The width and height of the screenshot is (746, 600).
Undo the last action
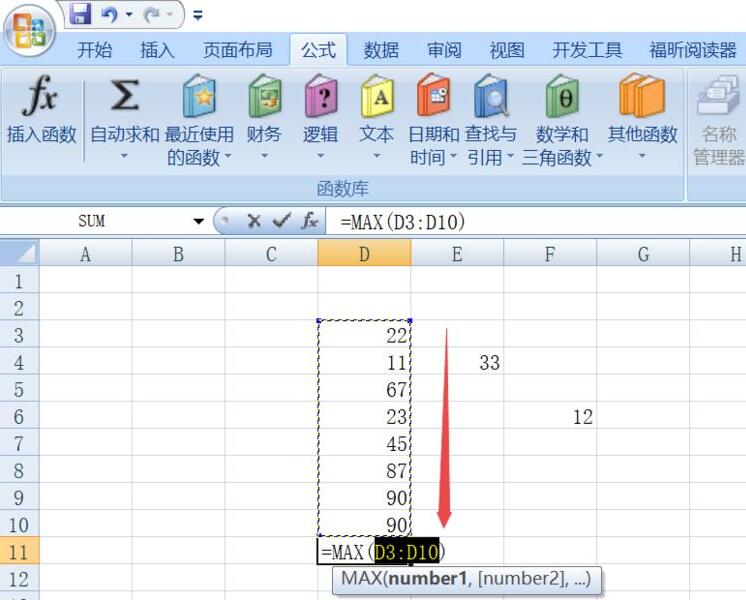(109, 15)
